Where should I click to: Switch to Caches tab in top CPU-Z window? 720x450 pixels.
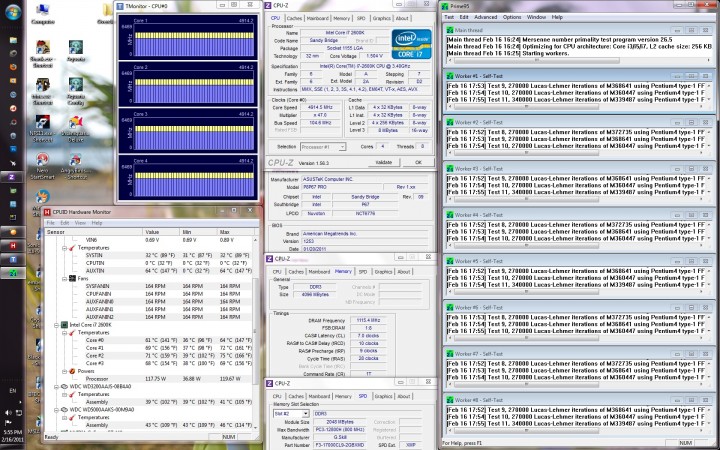pos(294,18)
